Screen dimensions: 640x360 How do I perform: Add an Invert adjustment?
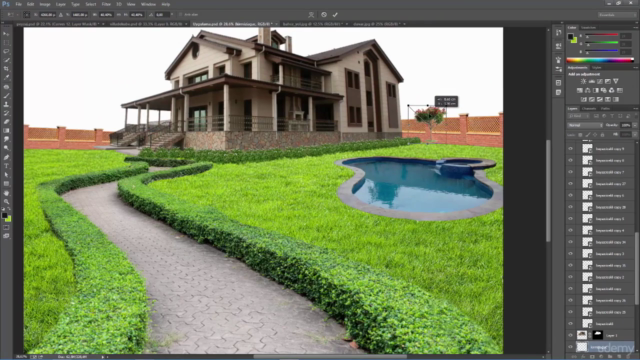pyautogui.click(x=583, y=99)
